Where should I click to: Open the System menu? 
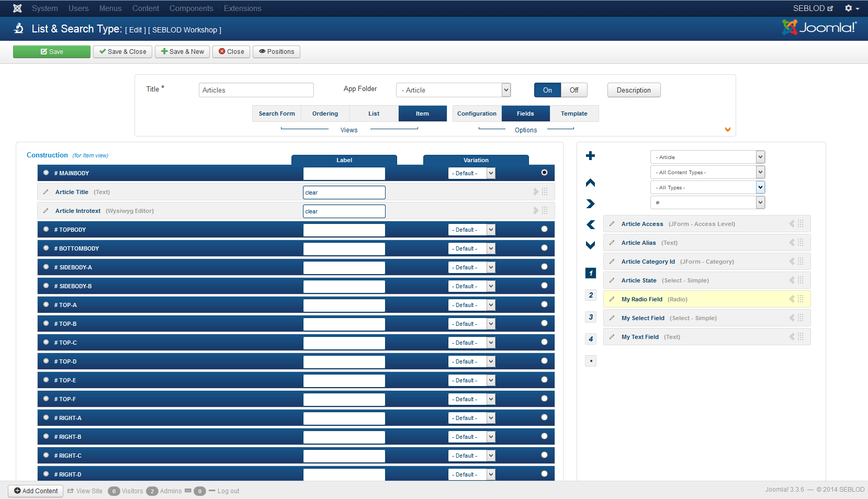44,8
